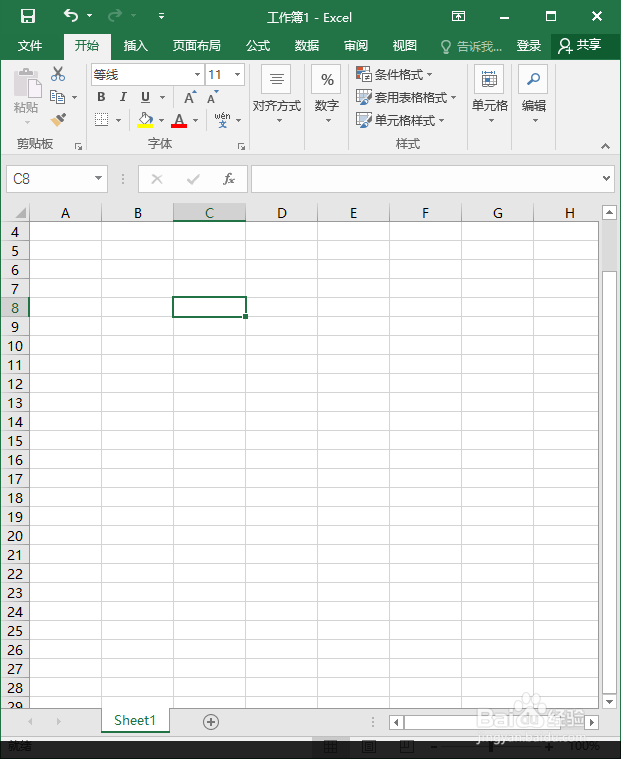Screen dimensions: 621x759
Task: Open the 字体 dialog launcher
Action: pos(241,146)
